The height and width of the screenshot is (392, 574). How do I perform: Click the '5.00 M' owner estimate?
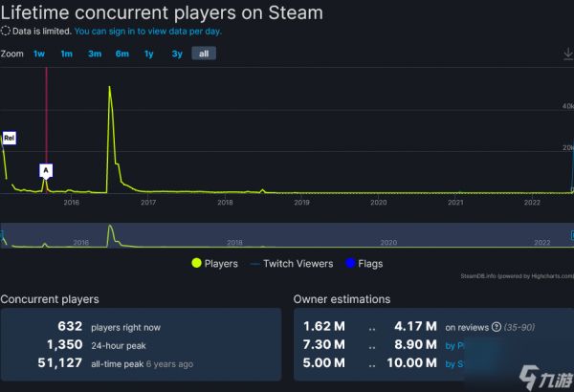coord(324,362)
